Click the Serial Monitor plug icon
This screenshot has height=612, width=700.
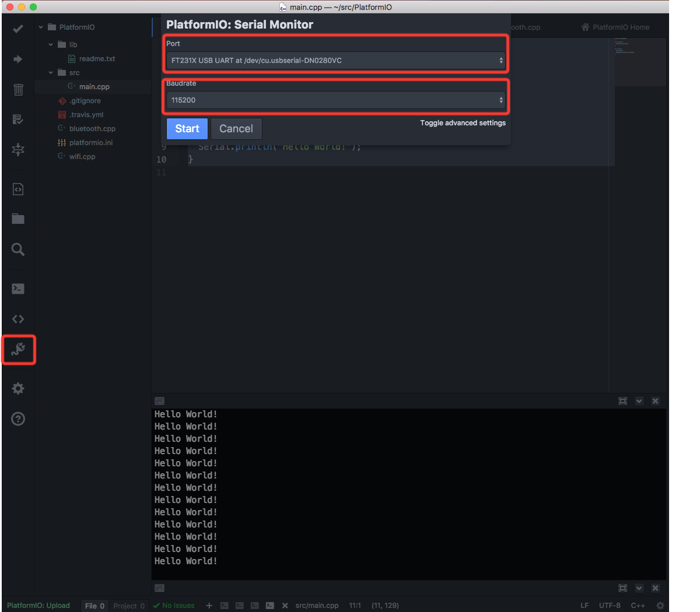point(18,350)
